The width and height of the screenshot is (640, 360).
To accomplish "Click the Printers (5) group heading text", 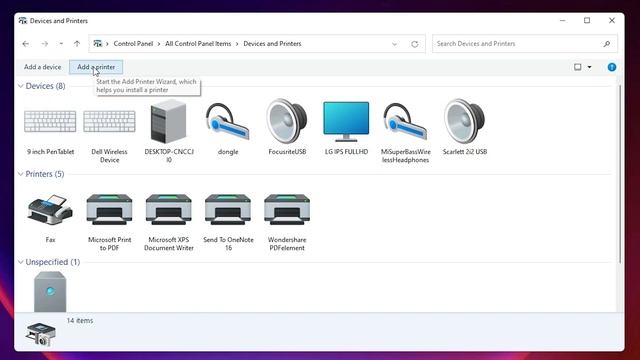I will 45,174.
